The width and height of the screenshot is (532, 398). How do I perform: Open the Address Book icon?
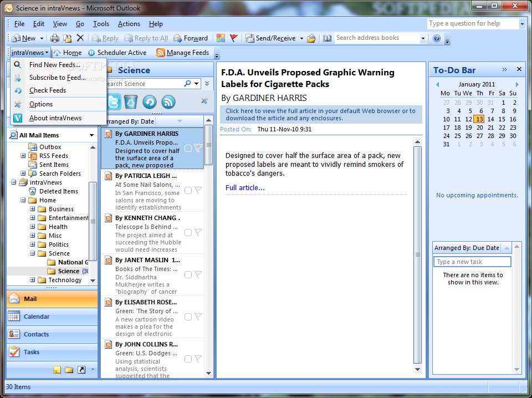(x=327, y=38)
